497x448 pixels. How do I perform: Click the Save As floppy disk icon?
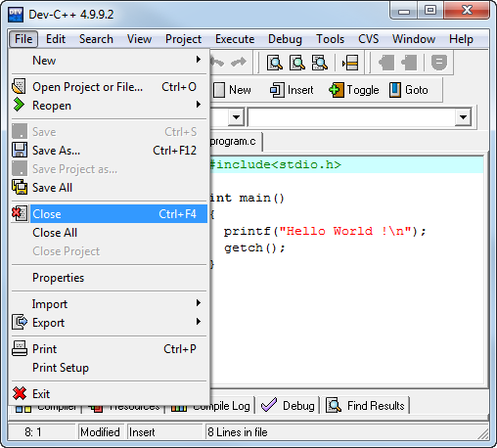[20, 150]
